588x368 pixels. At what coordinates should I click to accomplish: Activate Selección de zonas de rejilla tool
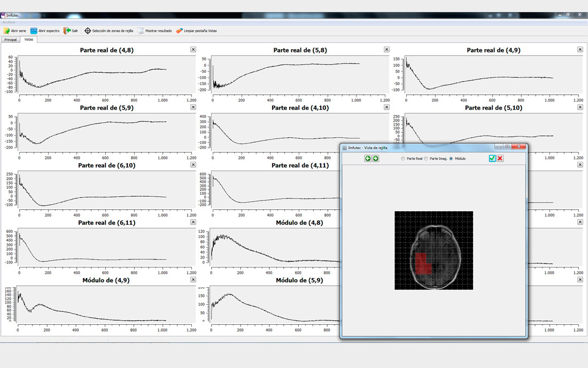pos(88,31)
